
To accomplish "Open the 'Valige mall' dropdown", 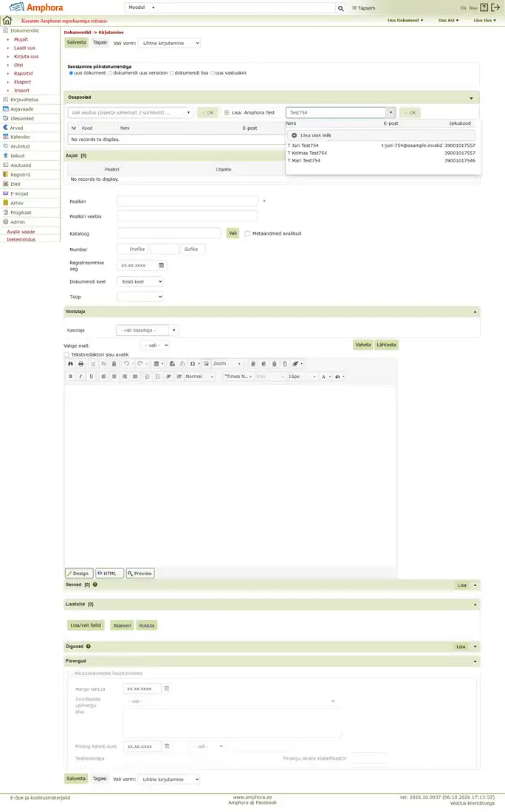I will [x=154, y=345].
